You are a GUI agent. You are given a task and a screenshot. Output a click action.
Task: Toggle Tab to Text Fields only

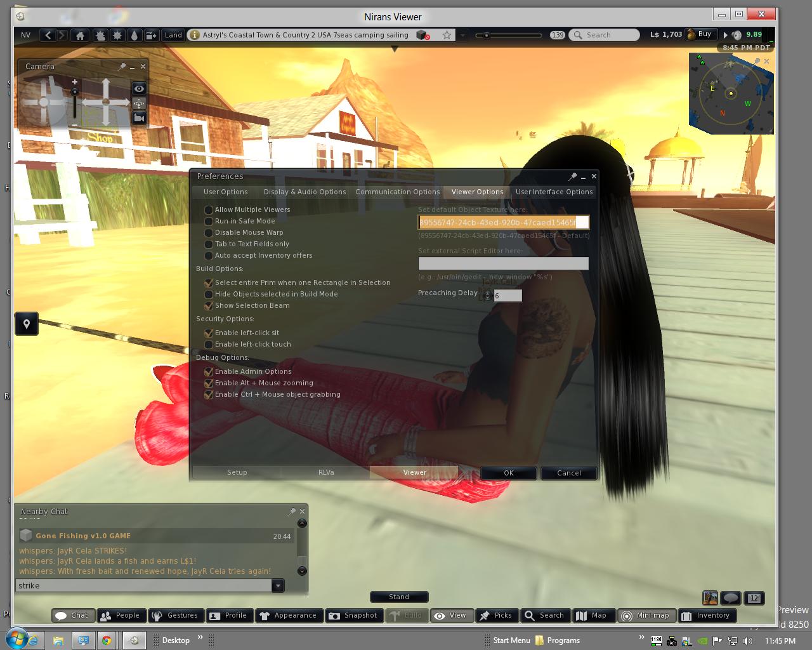(x=209, y=244)
